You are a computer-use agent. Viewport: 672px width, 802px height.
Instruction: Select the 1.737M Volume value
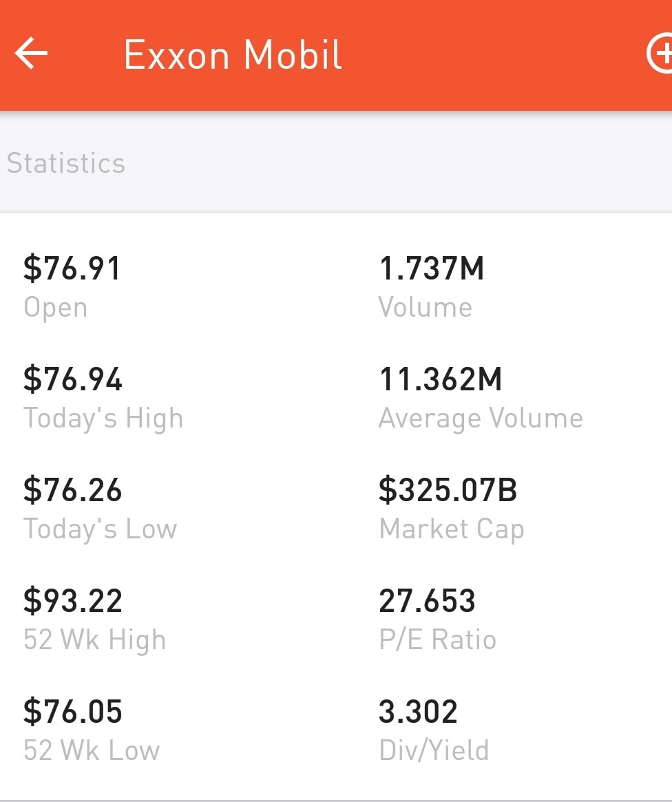coord(431,268)
